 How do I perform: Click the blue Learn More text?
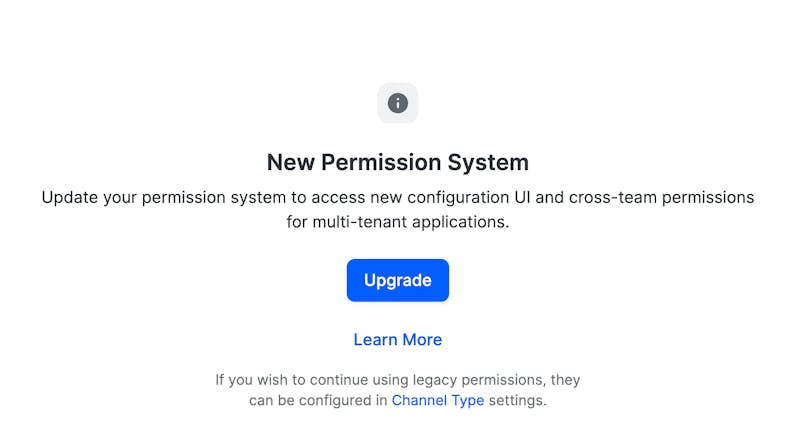click(398, 340)
